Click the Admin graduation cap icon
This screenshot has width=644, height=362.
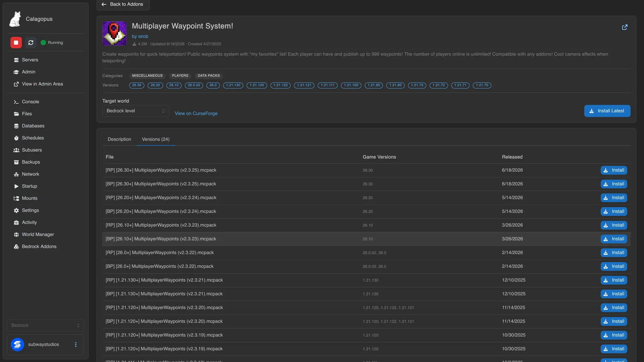[x=16, y=72]
